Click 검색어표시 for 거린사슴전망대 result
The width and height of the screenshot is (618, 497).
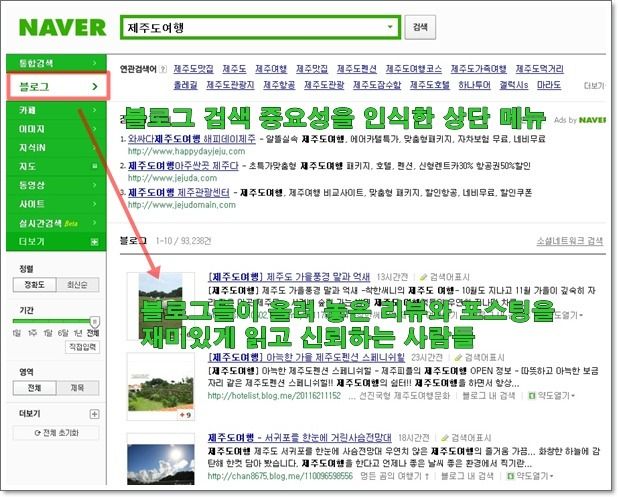(466, 437)
